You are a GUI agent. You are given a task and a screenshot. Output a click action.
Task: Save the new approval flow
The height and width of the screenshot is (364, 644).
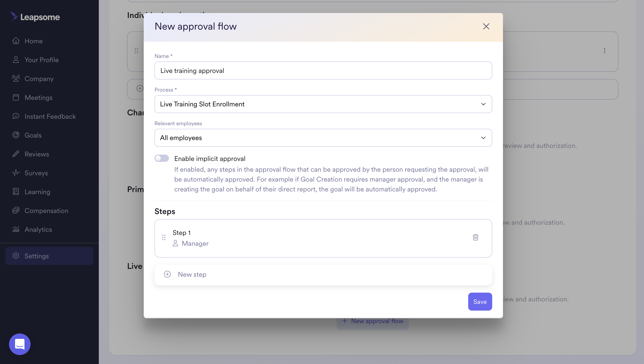[480, 301]
